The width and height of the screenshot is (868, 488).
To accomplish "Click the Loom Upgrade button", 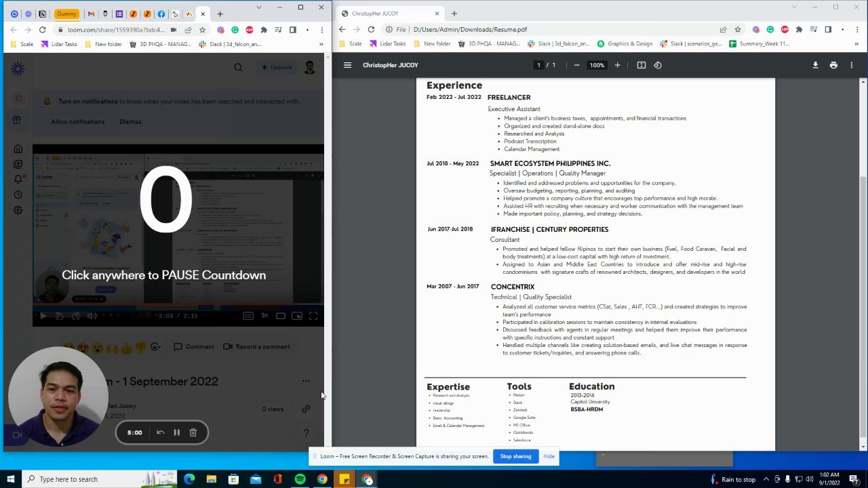I will (277, 67).
